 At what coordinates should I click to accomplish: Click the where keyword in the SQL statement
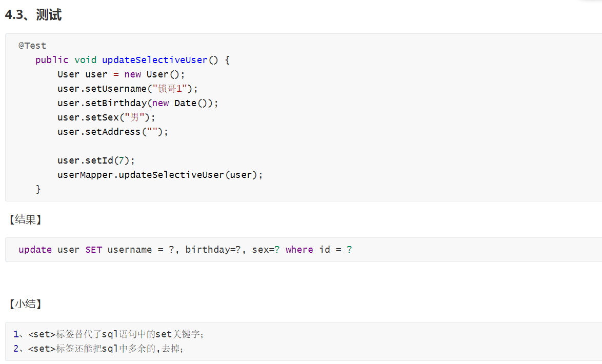[299, 250]
